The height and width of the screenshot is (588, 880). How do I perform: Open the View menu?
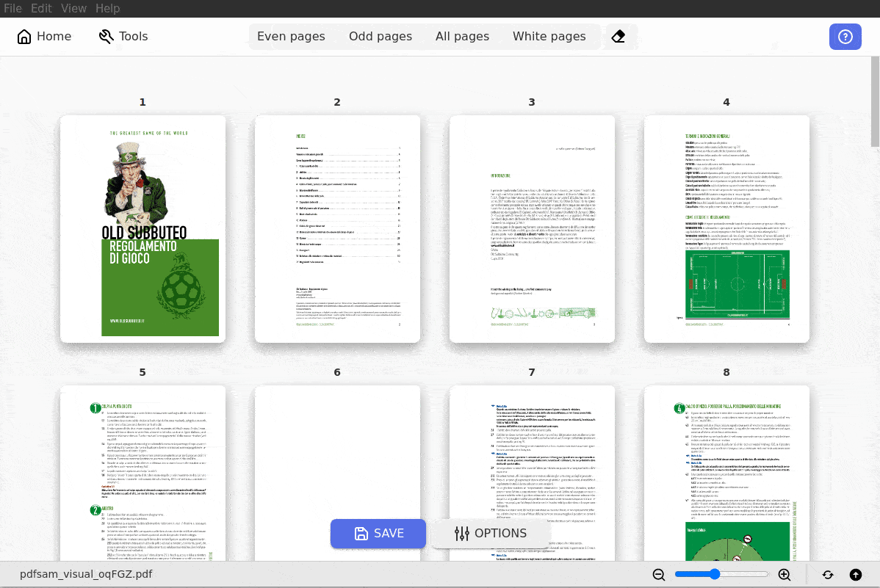click(x=73, y=8)
